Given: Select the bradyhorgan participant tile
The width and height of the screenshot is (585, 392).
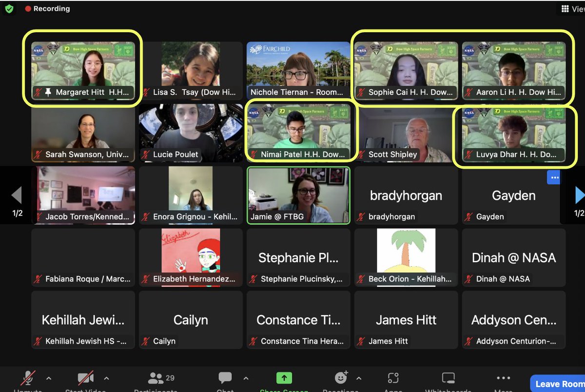Looking at the screenshot, I should click(406, 195).
